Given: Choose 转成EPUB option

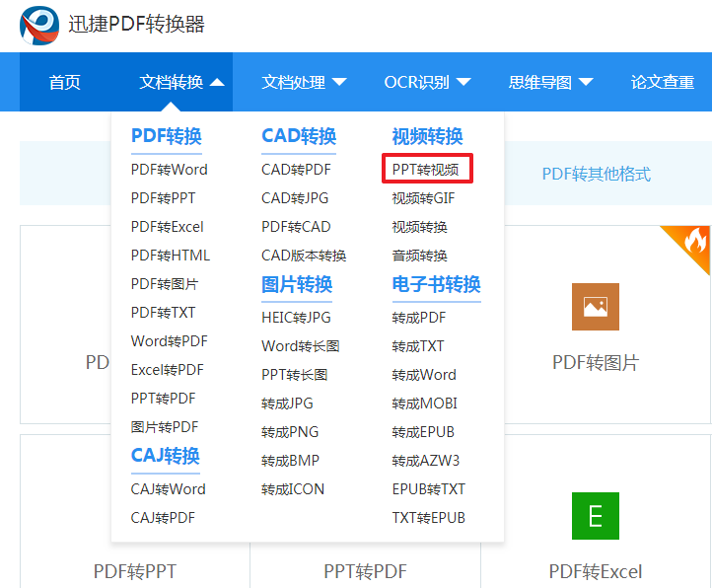Looking at the screenshot, I should (x=423, y=432).
